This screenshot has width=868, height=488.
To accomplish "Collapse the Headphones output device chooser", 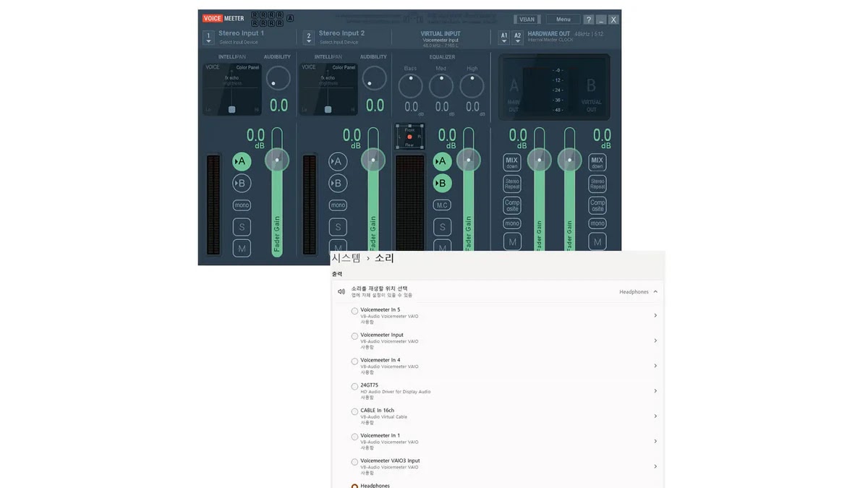I will click(655, 291).
